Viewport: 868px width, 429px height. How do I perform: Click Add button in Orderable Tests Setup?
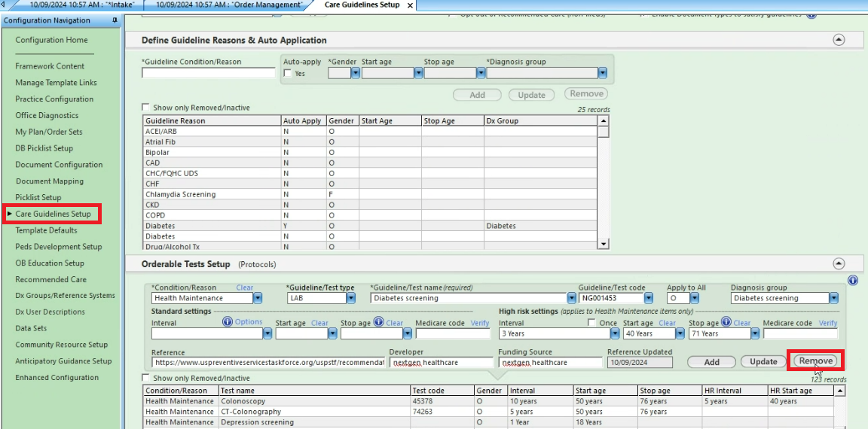(x=711, y=361)
